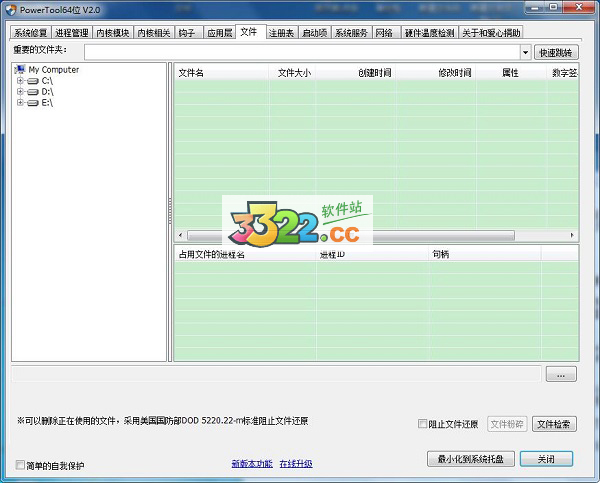
Task: Open the 在线升级 link
Action: tap(296, 464)
